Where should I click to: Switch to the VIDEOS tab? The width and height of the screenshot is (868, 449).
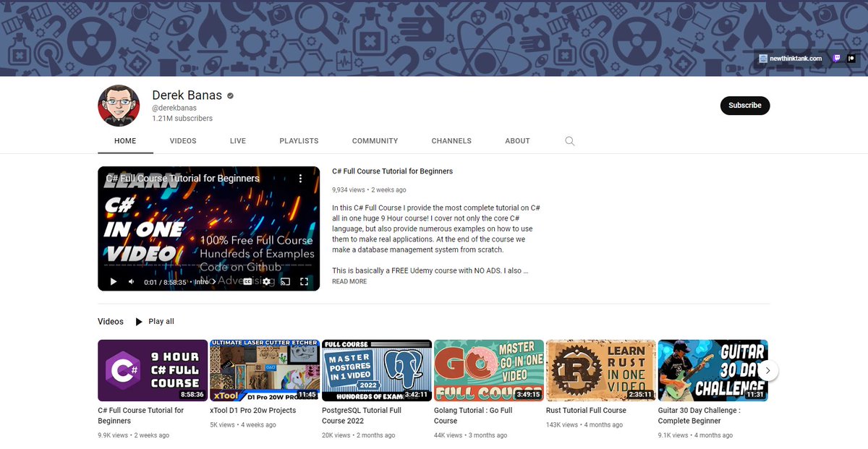tap(182, 141)
